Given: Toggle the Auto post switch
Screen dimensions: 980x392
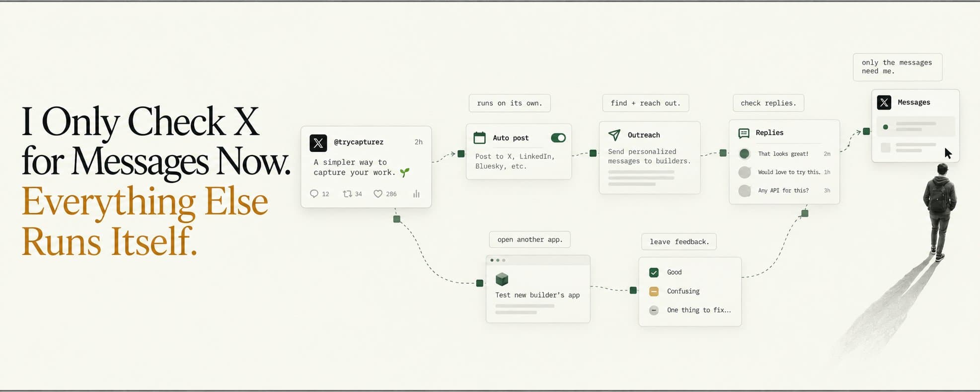Looking at the screenshot, I should click(x=558, y=138).
